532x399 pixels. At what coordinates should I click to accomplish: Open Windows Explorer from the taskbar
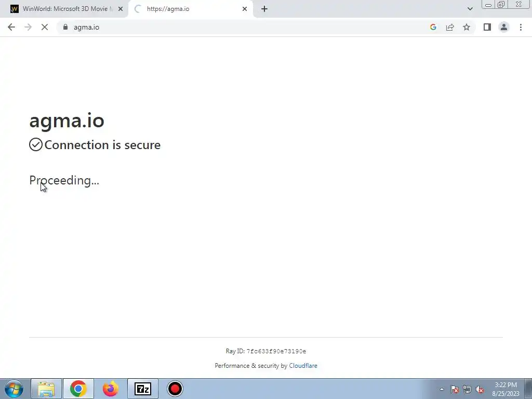pos(46,389)
